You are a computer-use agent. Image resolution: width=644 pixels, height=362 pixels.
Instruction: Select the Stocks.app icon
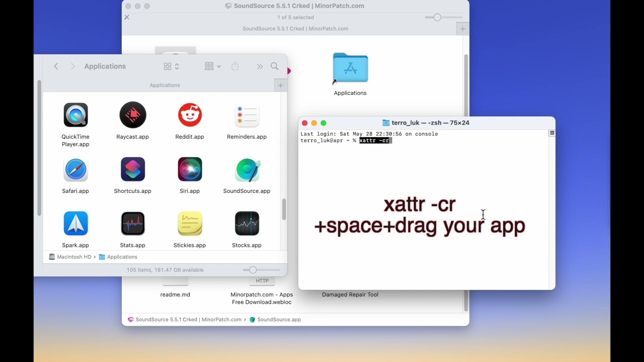(x=247, y=224)
